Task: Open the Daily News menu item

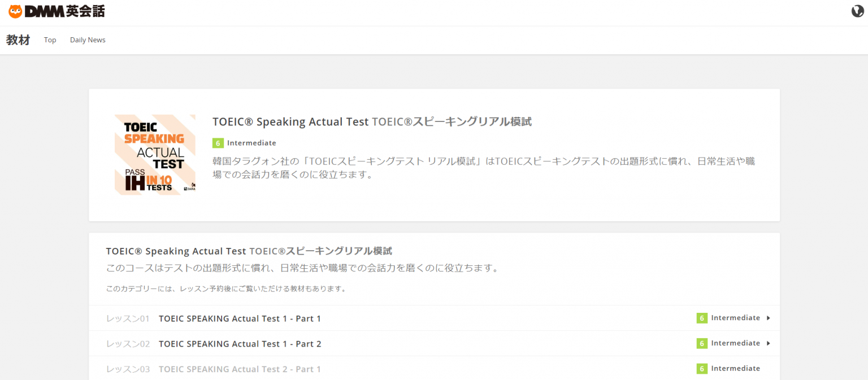Action: coord(88,40)
